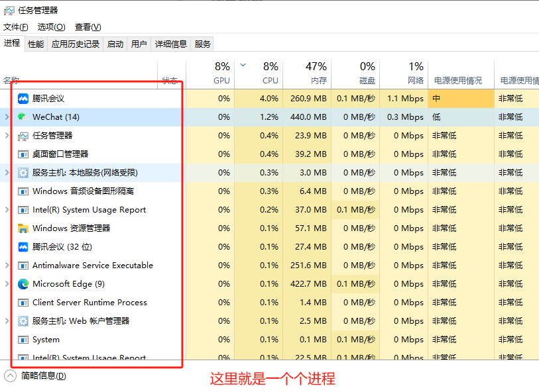The image size is (539, 392).
Task: Expand the WeChat (14) process group
Action: pos(7,117)
